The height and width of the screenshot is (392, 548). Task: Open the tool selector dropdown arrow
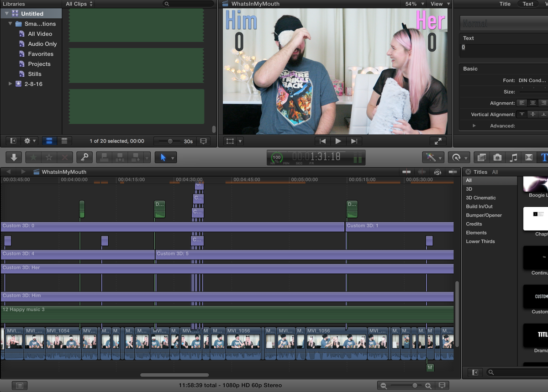pyautogui.click(x=173, y=158)
